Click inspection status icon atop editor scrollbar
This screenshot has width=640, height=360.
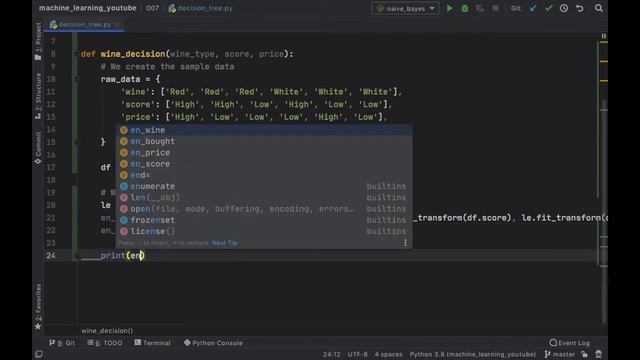pos(603,36)
